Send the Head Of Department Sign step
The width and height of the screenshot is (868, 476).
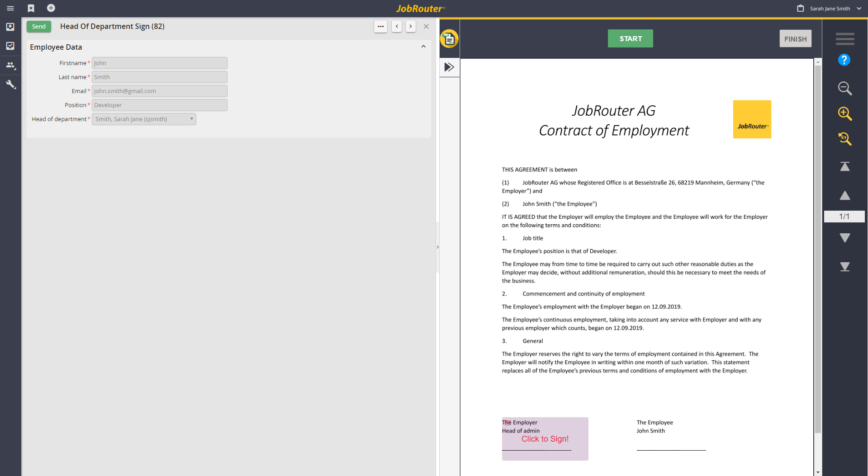(38, 26)
